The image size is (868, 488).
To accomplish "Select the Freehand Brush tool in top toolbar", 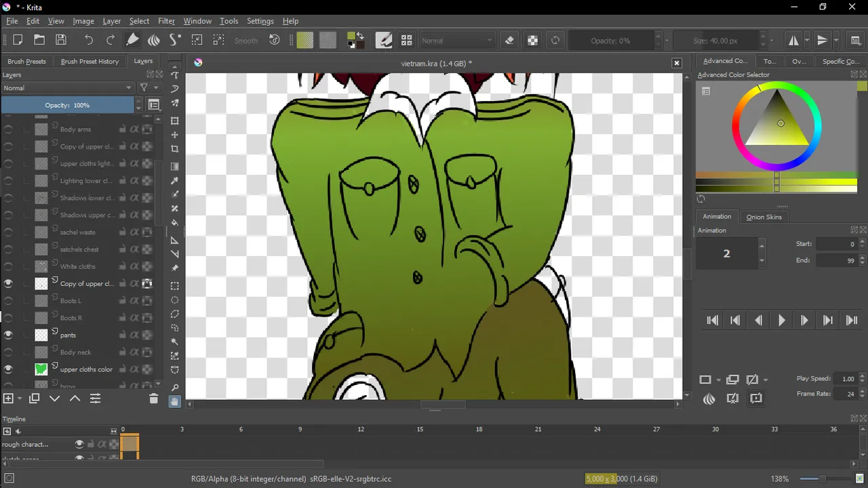I will pyautogui.click(x=133, y=40).
